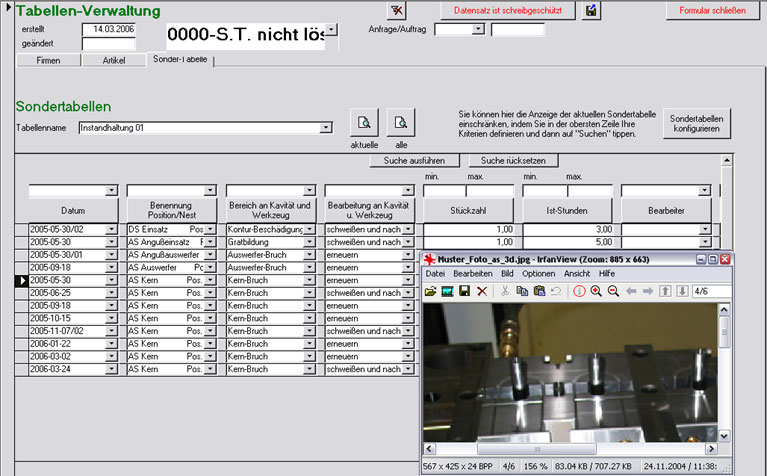Open dropdown next to 0000-S.T. title
767x476 pixels.
point(332,30)
